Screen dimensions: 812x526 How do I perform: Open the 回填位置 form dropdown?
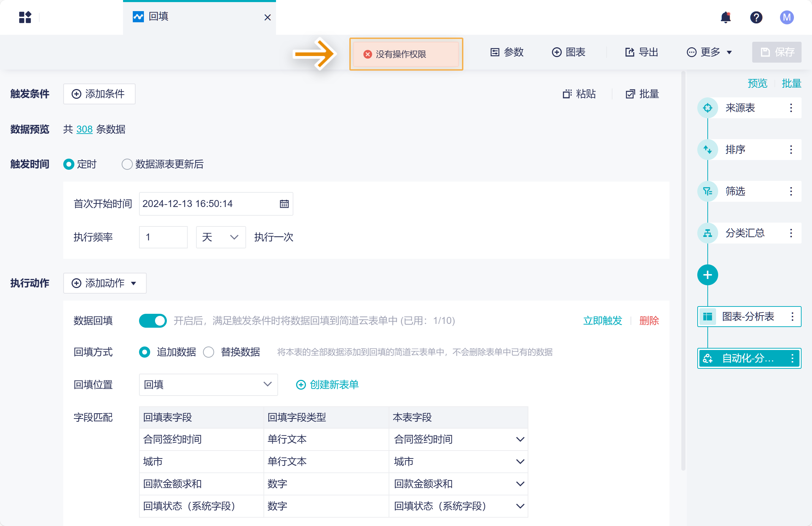coord(208,384)
